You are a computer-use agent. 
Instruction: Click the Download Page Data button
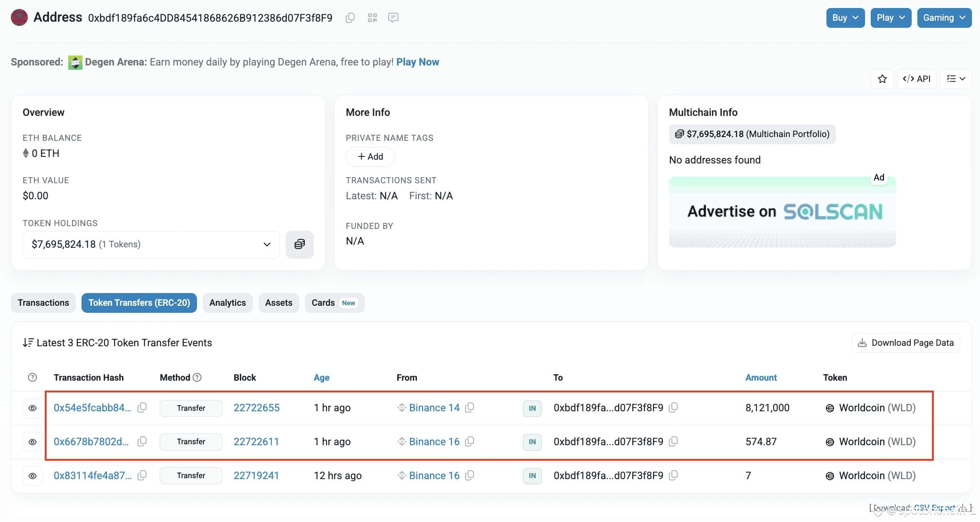coord(906,343)
